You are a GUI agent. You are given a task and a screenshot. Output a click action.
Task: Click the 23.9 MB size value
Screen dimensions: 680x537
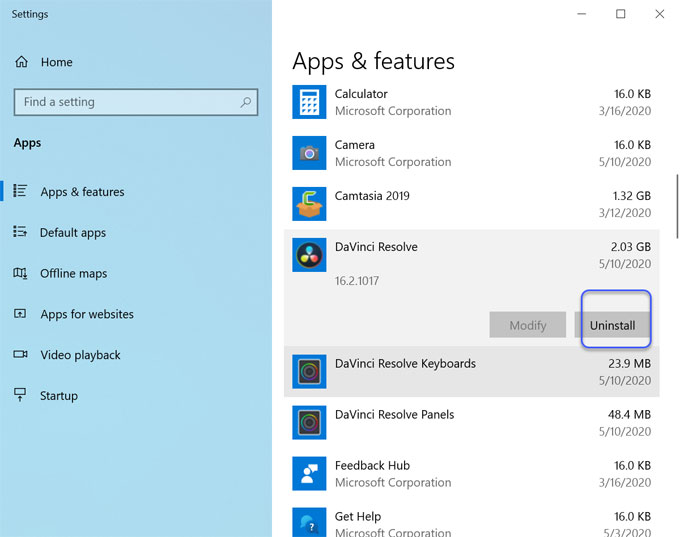click(630, 363)
